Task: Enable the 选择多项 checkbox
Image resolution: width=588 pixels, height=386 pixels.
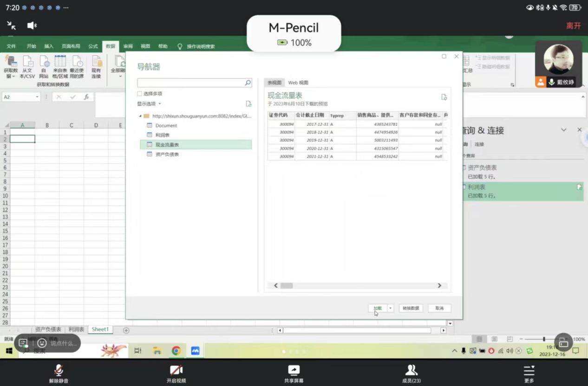Action: point(140,94)
